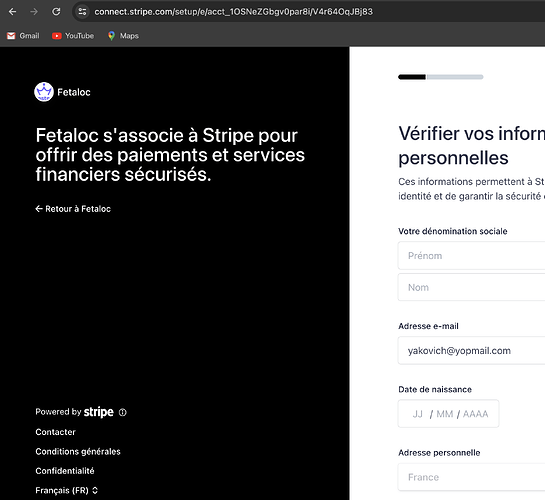The height and width of the screenshot is (500, 545).
Task: Click into the Prénom field
Action: 471,256
